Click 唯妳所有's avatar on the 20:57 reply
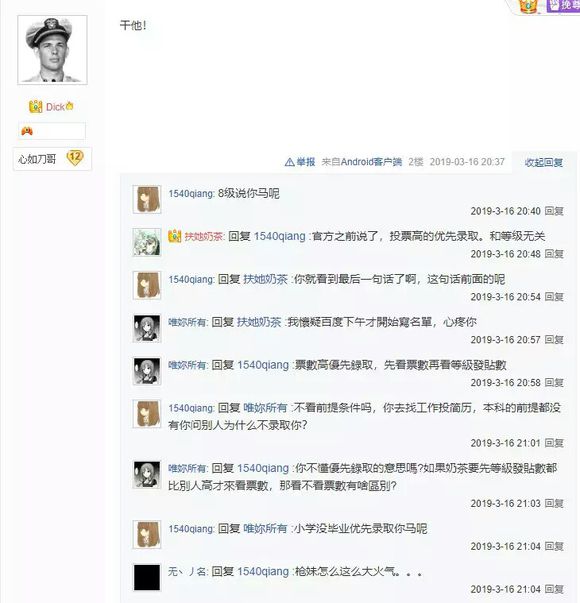This screenshot has height=603, width=580. (147, 328)
